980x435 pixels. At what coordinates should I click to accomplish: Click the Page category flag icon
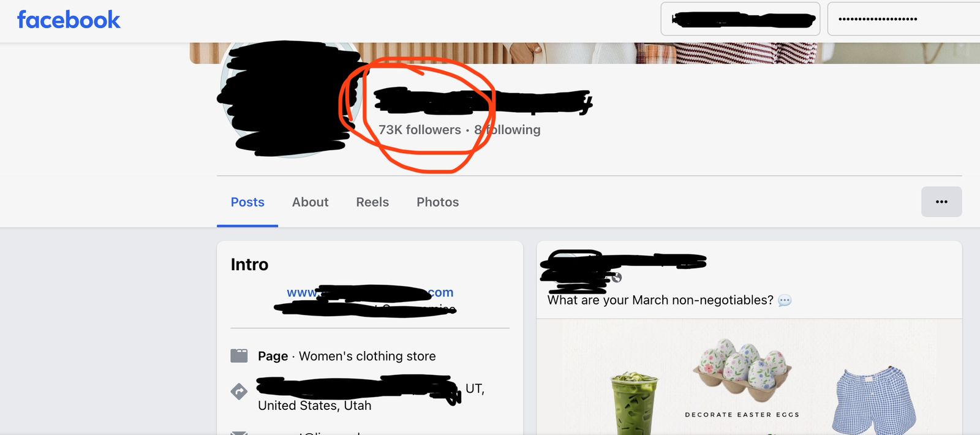[239, 356]
